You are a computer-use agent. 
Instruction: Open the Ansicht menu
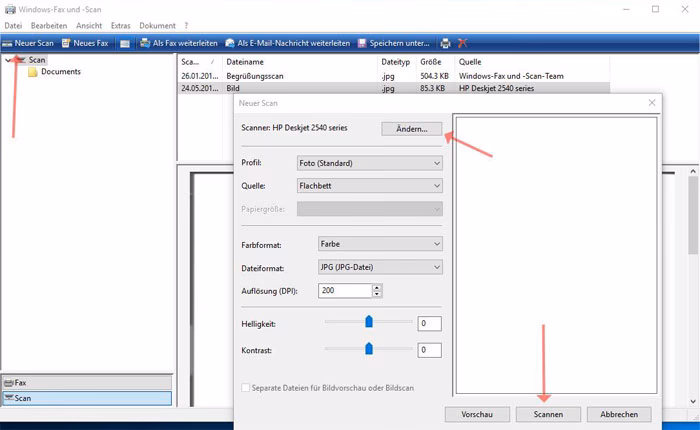pos(89,26)
